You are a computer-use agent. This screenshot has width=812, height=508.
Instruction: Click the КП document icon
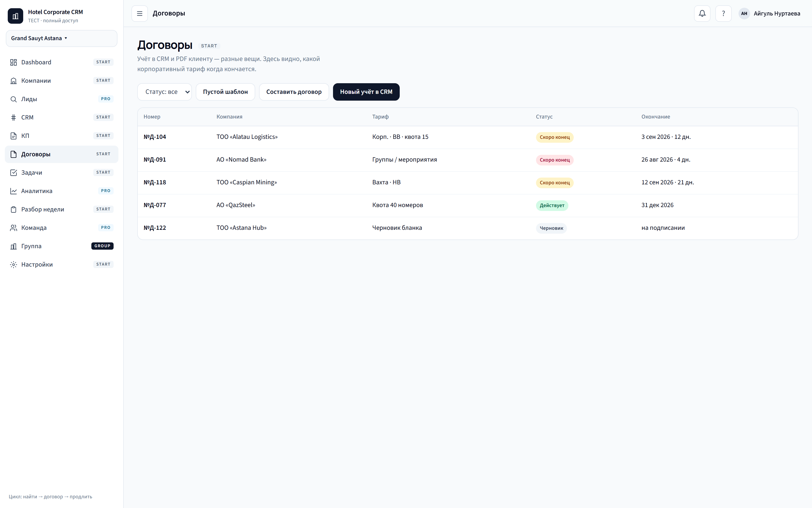coord(14,136)
